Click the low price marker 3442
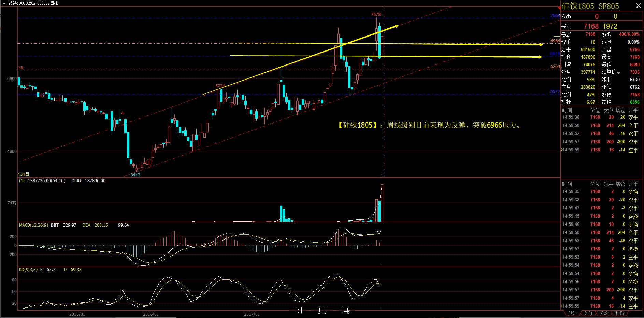Viewport: 644px width, 318px height. (135, 175)
